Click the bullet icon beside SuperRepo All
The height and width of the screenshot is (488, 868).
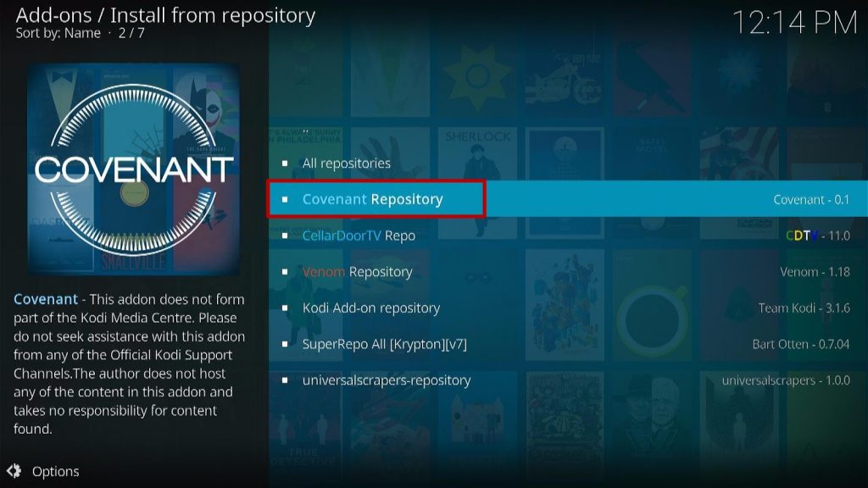[x=285, y=344]
